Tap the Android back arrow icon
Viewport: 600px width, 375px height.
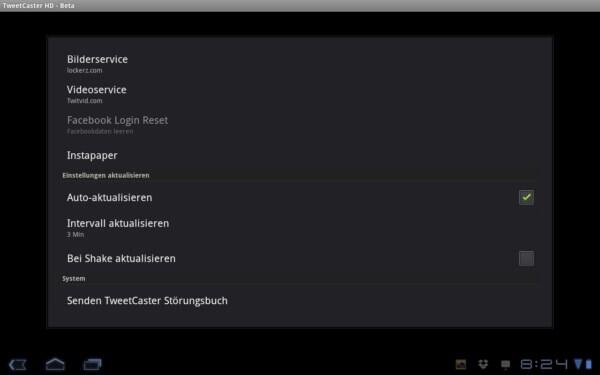point(18,364)
